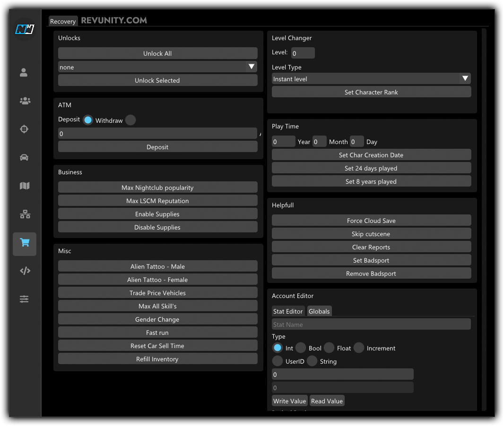Select the String stat type option
504x426 pixels.
click(312, 361)
